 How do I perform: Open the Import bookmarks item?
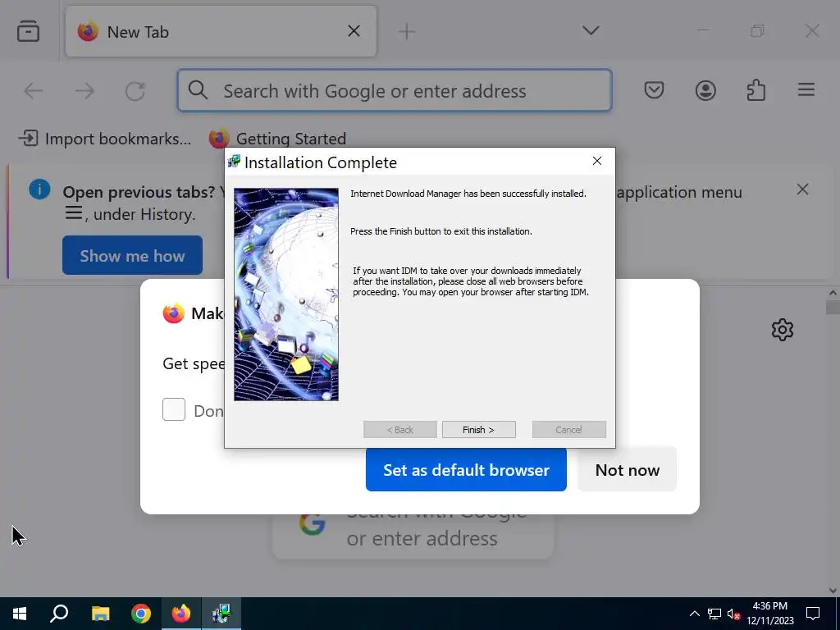pyautogui.click(x=105, y=139)
